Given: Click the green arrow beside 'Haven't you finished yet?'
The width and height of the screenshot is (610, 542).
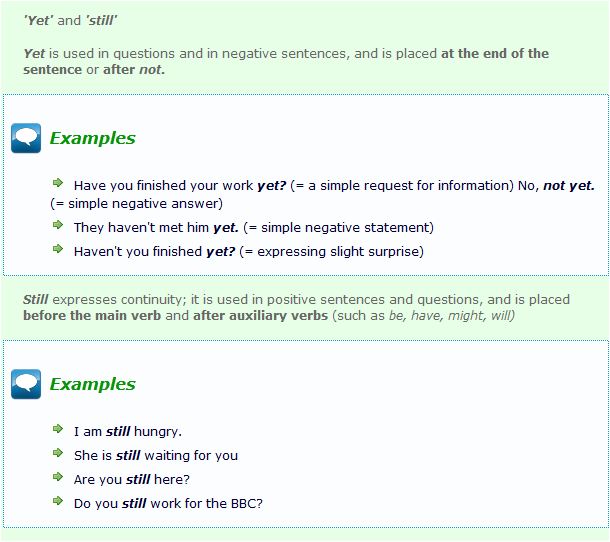Looking at the screenshot, I should click(x=59, y=250).
